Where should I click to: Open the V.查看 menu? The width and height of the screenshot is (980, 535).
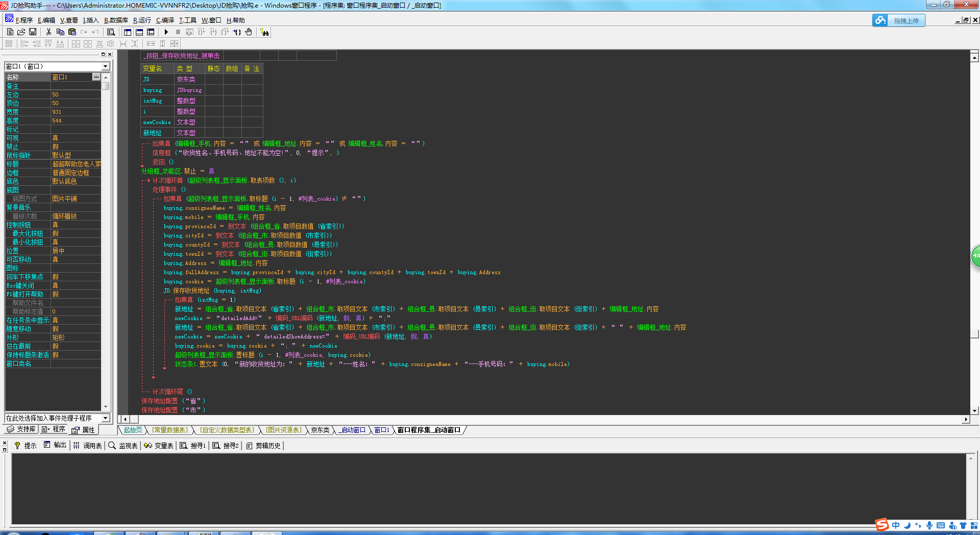point(69,20)
